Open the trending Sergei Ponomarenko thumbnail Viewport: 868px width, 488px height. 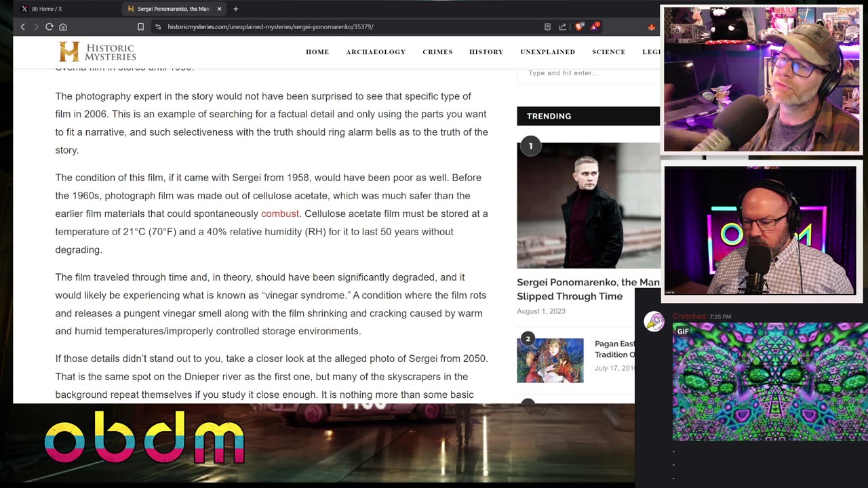[589, 205]
